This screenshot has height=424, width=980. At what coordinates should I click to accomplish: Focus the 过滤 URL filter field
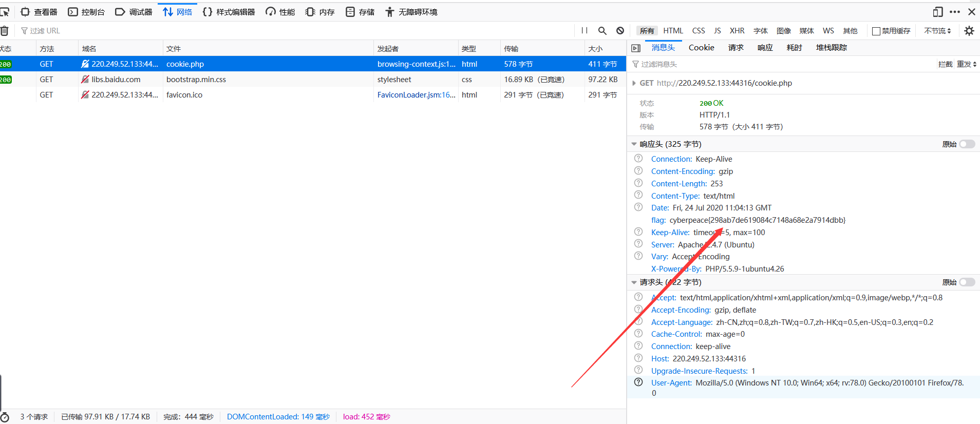295,31
